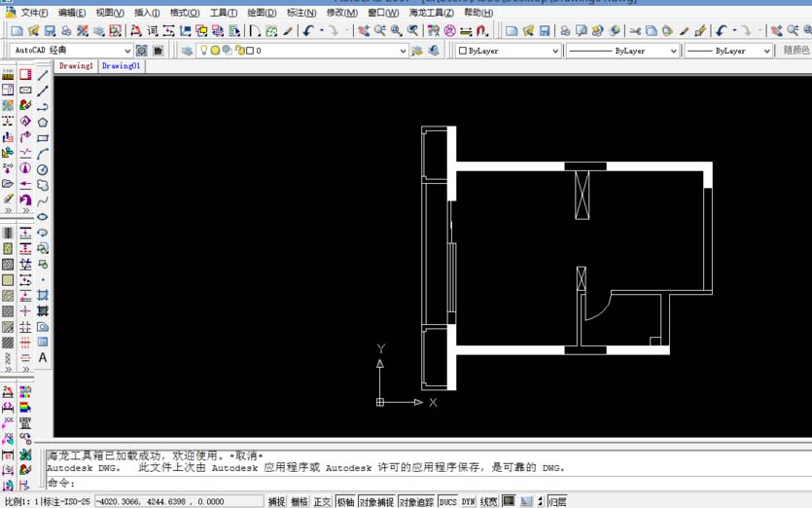Screen dimensions: 812x508
Task: Expand the top-left toolbar's » overflow chevron
Action: coord(8,210)
